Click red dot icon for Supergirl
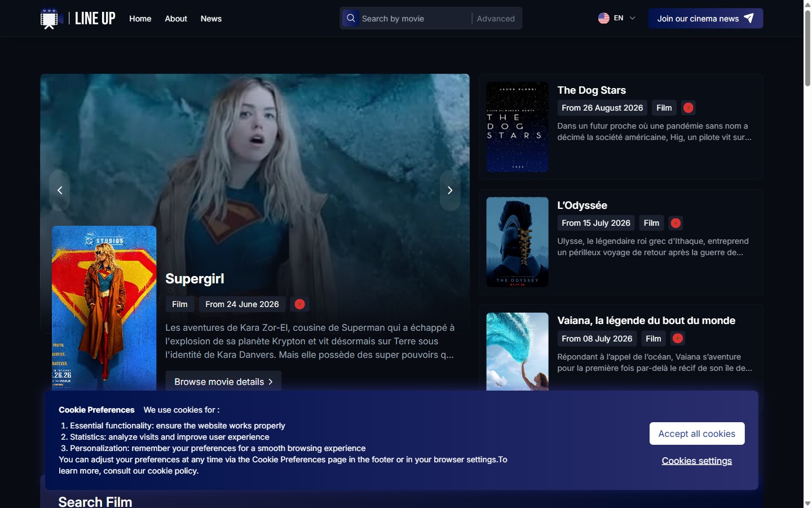This screenshot has width=812, height=508. click(300, 304)
